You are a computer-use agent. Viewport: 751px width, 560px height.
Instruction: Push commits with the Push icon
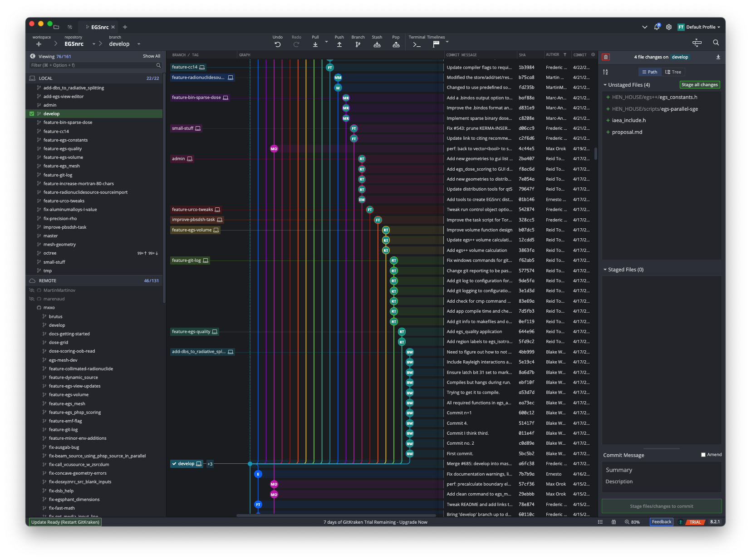click(x=339, y=44)
